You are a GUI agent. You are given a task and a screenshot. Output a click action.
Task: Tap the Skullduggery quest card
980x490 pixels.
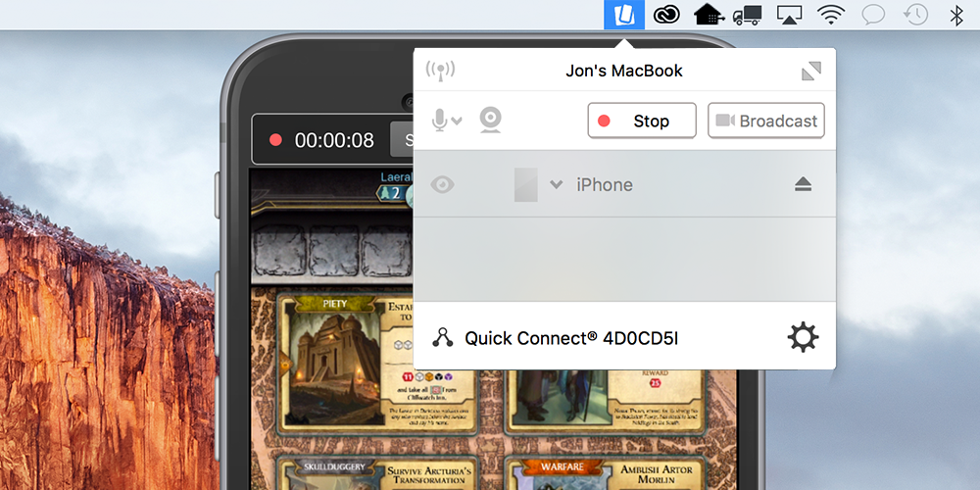tap(377, 473)
